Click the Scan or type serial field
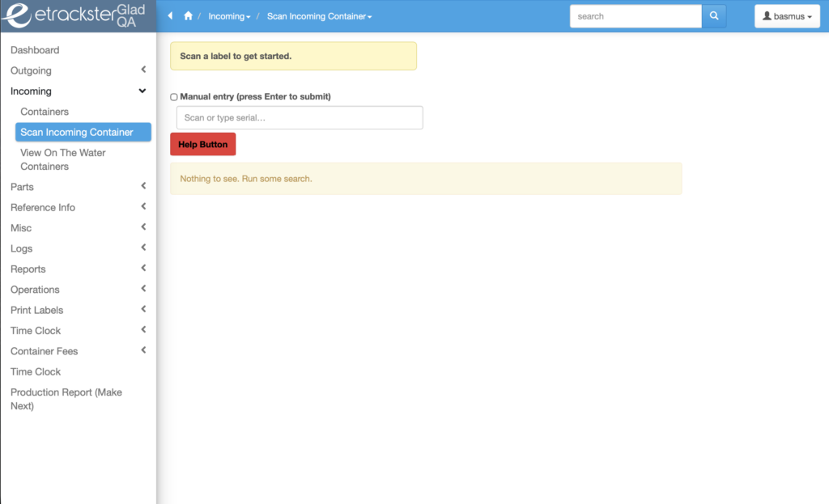 (x=300, y=118)
